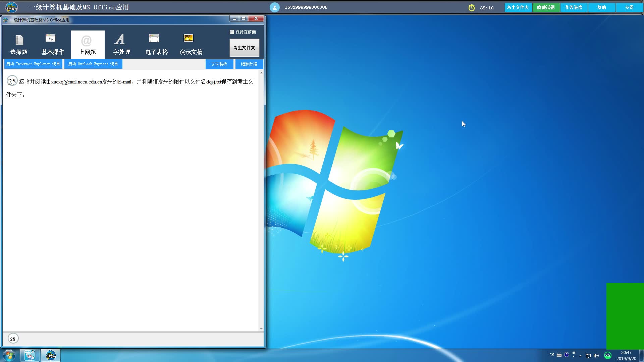
Task: Click 隐藏试题 in the top bar
Action: 546,7
